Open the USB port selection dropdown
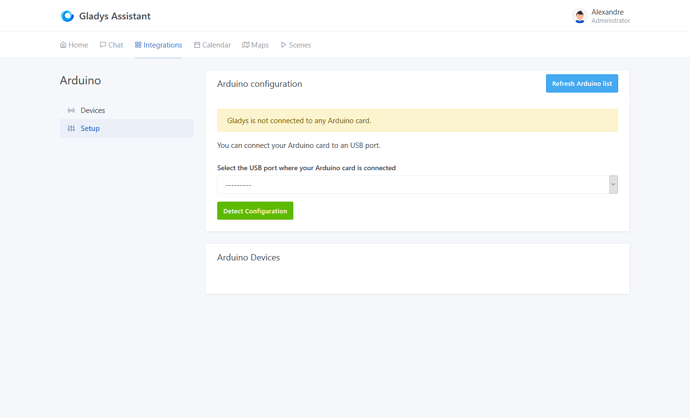Image resolution: width=690 pixels, height=418 pixels. [x=417, y=185]
